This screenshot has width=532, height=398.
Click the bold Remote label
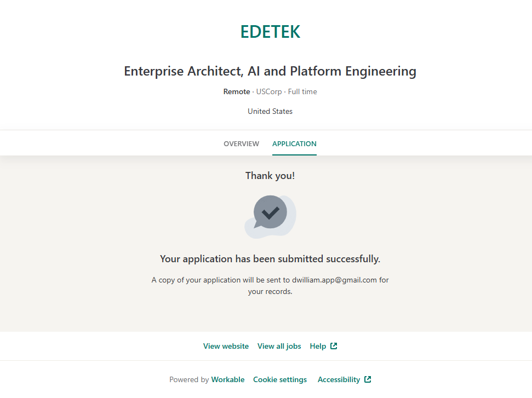click(236, 91)
